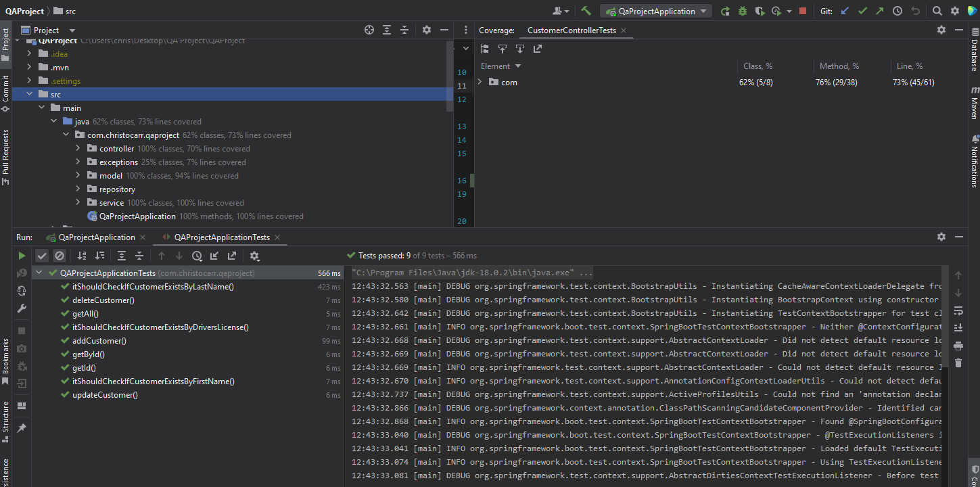Expand the service package
The width and height of the screenshot is (980, 487).
point(78,202)
